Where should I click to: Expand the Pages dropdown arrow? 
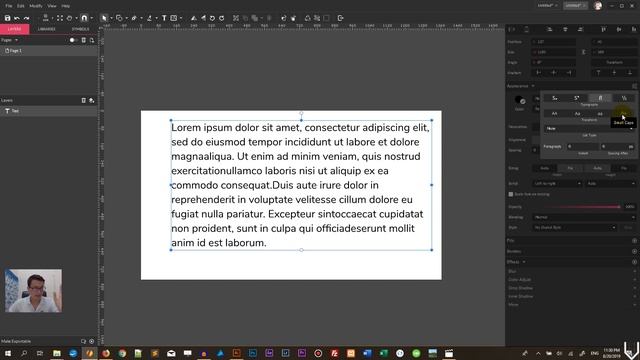[16, 40]
